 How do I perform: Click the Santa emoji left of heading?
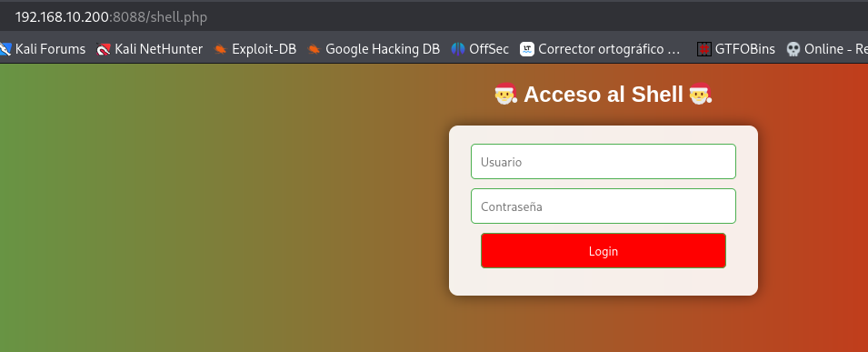coord(505,94)
